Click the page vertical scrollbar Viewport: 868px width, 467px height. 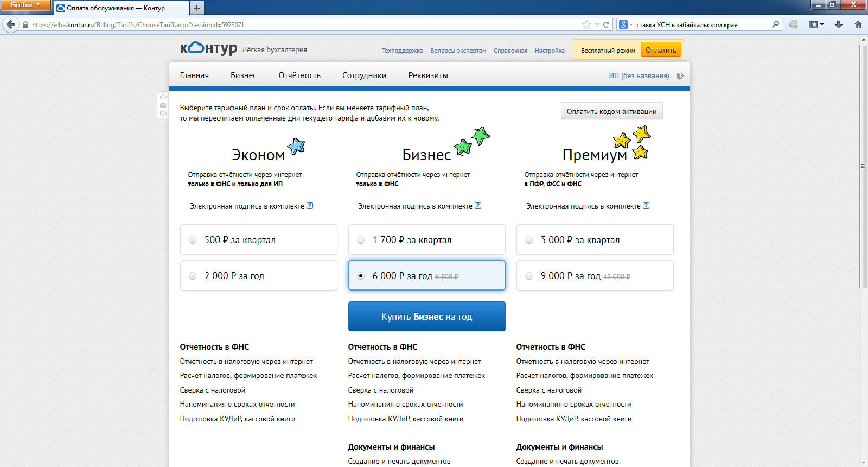[863, 166]
